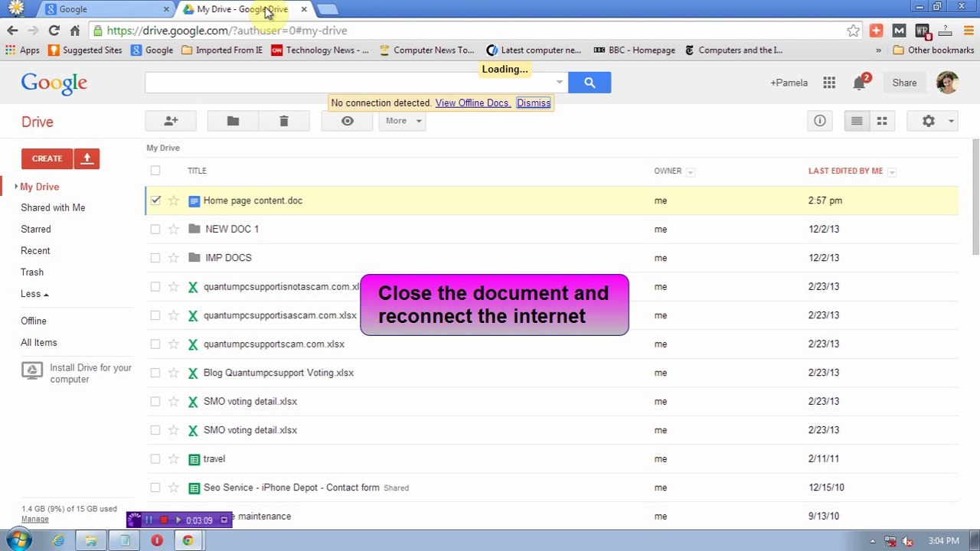Open the Last edited by me sort dropdown
Image resolution: width=980 pixels, height=551 pixels.
pos(891,171)
